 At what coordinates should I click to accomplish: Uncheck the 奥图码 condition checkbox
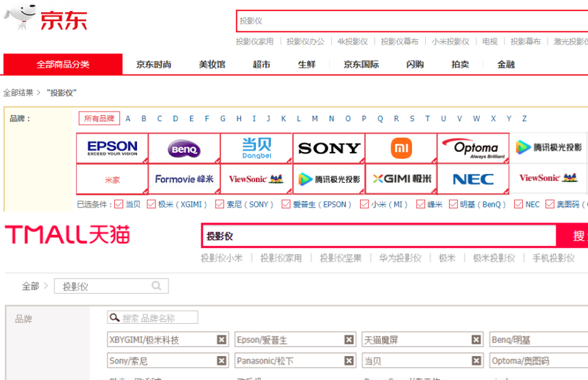pos(550,204)
